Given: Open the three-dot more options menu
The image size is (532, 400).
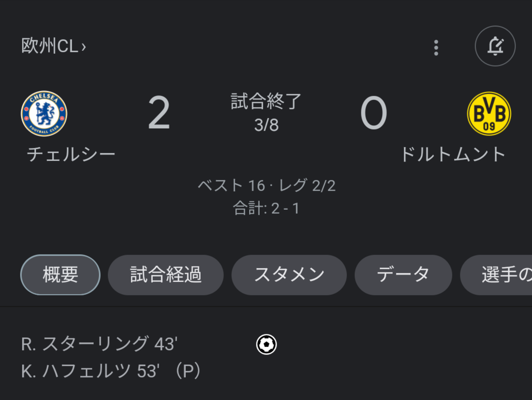Looking at the screenshot, I should point(436,48).
